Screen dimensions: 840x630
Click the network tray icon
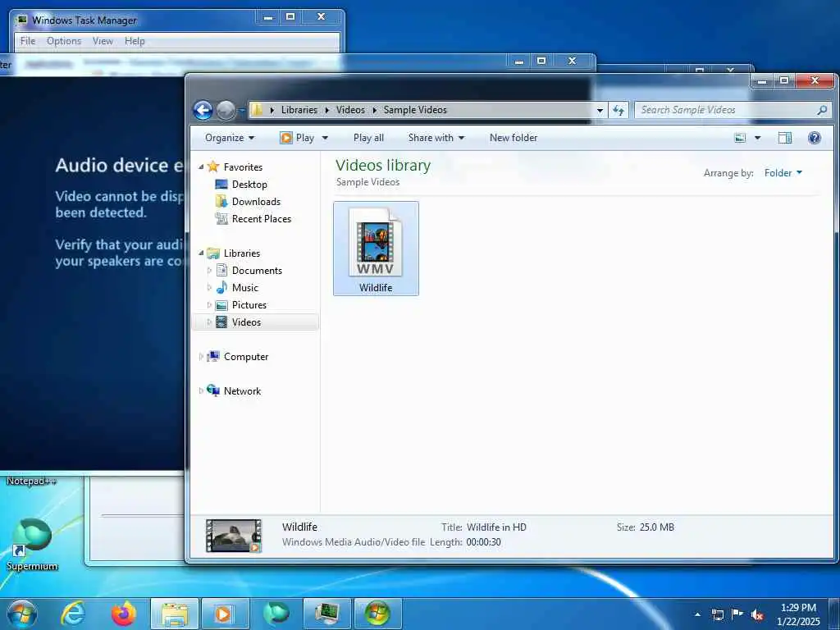718,614
